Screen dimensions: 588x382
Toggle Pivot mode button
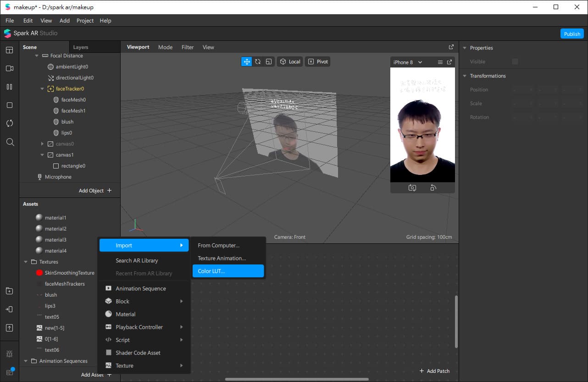click(x=318, y=62)
